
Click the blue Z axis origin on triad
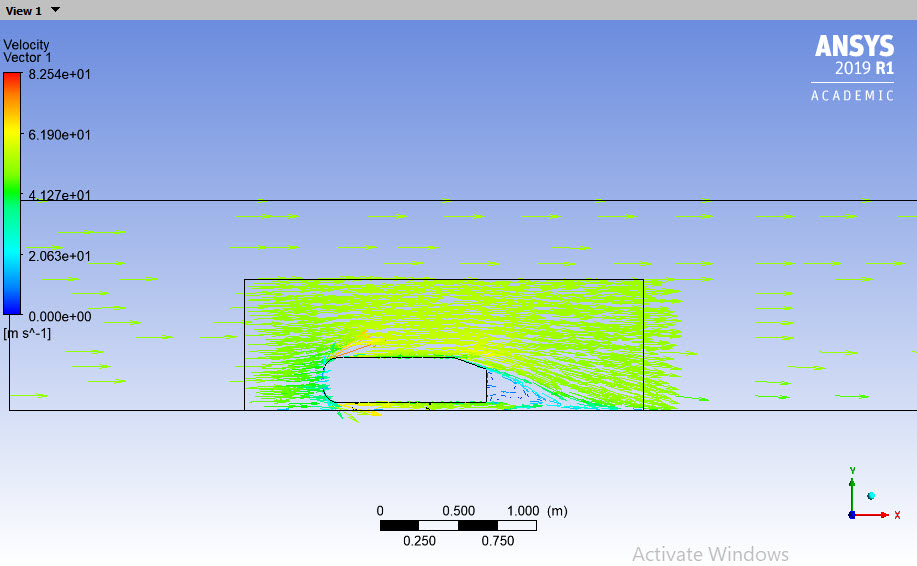851,515
